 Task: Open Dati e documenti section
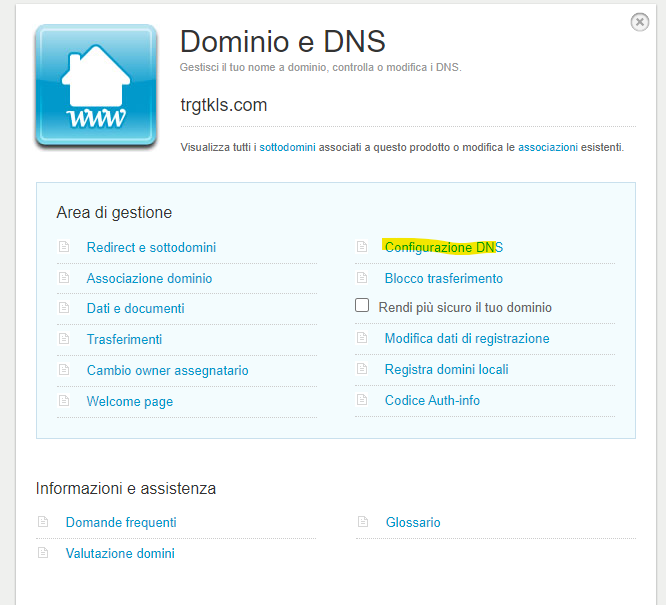tap(135, 309)
